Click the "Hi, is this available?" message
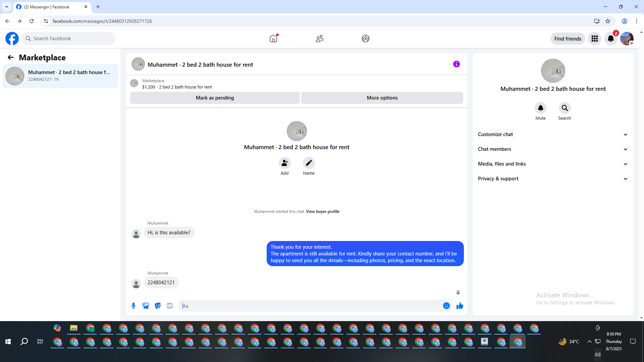Viewport: 644px width, 362px height. [169, 233]
